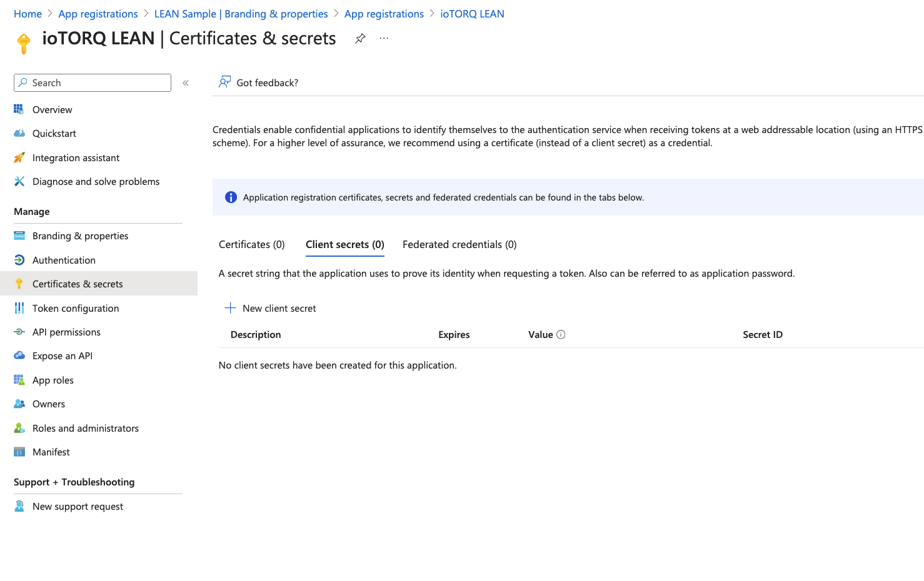Click the Manifest icon

19,452
